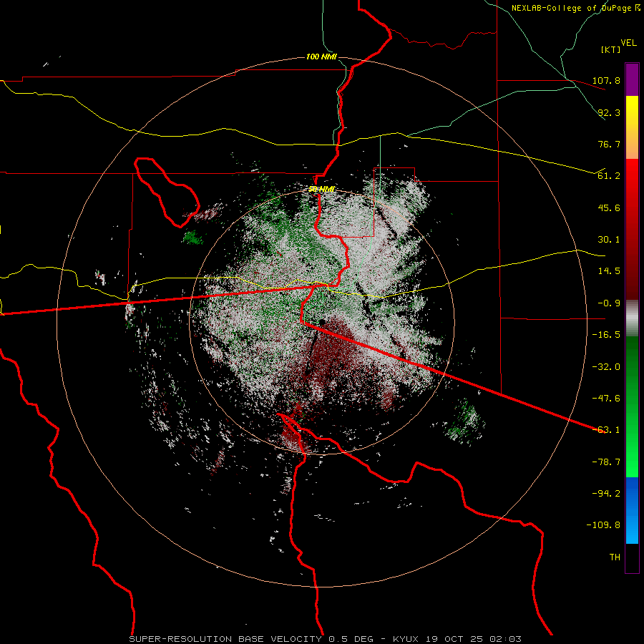This screenshot has width=644, height=644.
Task: Select the 45.6 legend value
Action: click(609, 208)
